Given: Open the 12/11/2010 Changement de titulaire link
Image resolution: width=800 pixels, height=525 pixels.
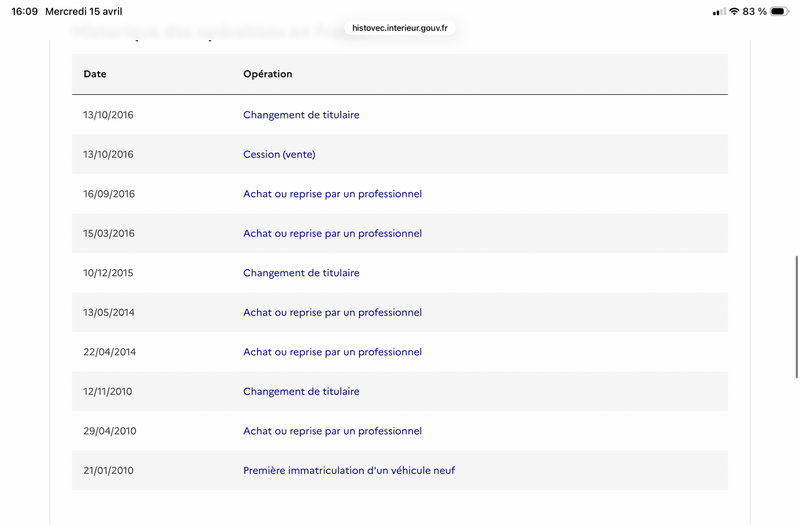Looking at the screenshot, I should pos(301,391).
